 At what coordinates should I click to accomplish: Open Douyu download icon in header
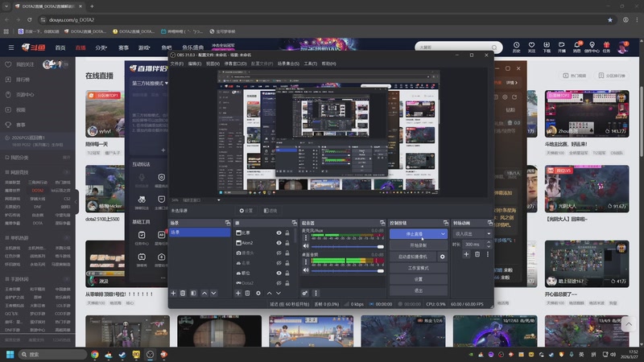coord(547,47)
